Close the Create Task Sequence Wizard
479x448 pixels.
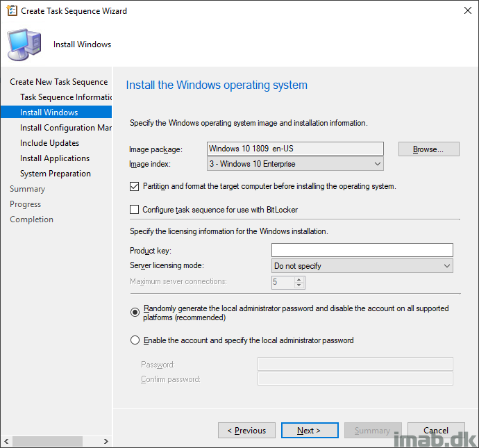467,10
